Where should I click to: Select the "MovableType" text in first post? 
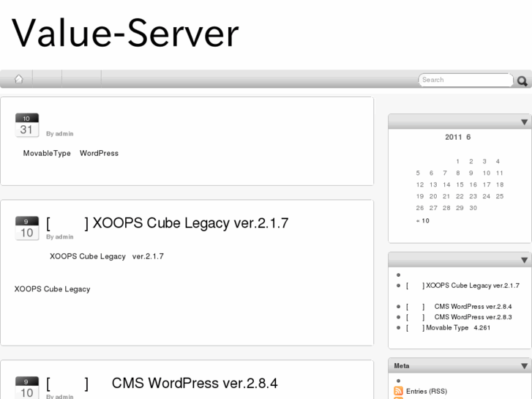point(47,154)
